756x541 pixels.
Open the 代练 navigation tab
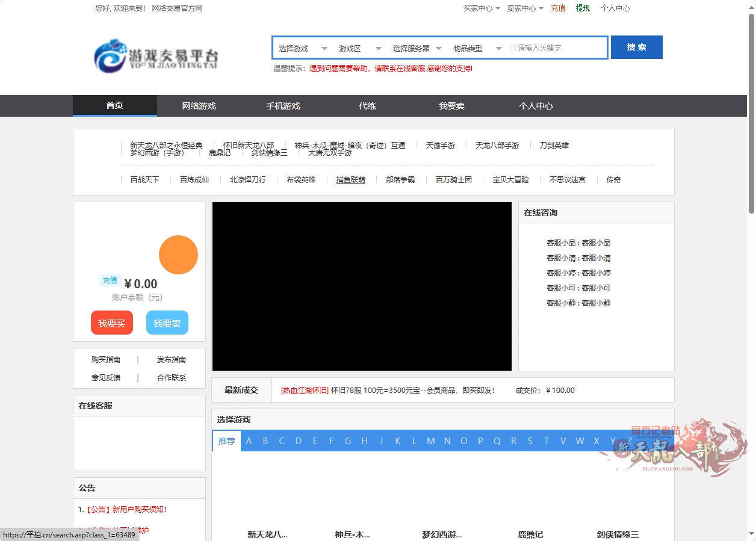367,106
